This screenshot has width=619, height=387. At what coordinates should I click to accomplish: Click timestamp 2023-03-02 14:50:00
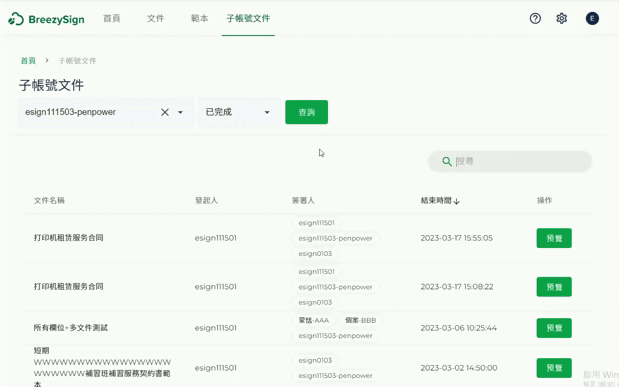point(459,368)
